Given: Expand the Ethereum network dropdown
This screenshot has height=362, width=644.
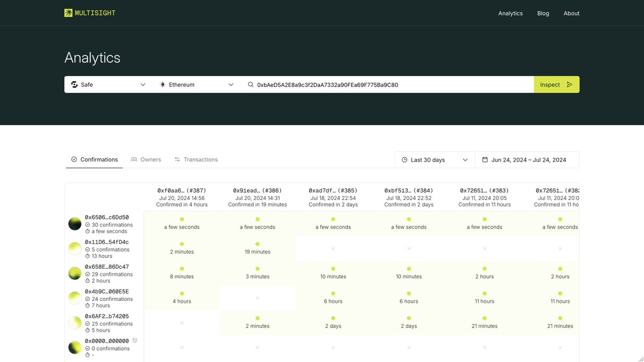Looking at the screenshot, I should [196, 85].
